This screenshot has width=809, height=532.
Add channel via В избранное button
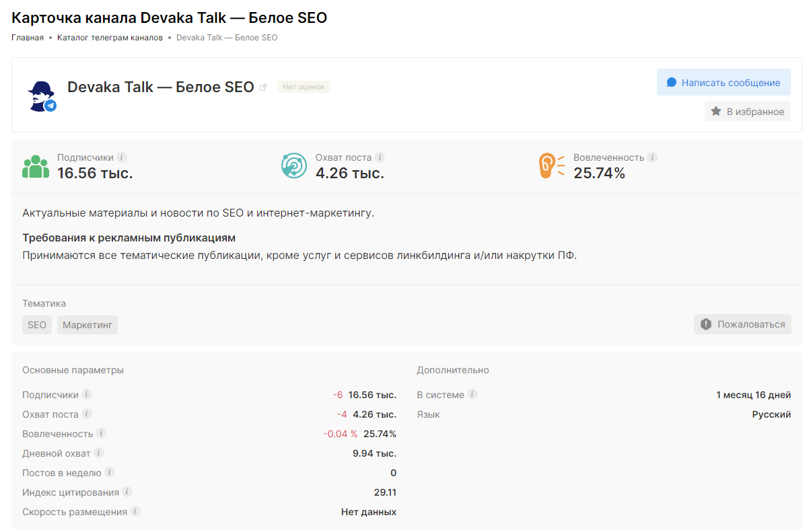747,112
